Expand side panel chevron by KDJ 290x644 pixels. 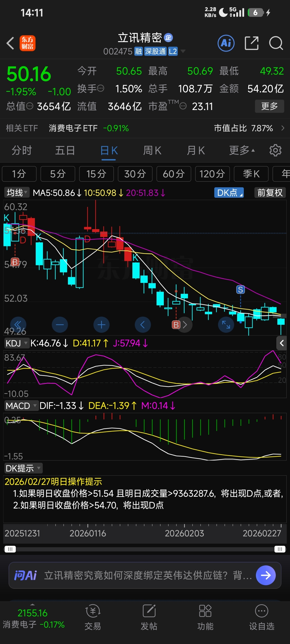[282, 343]
